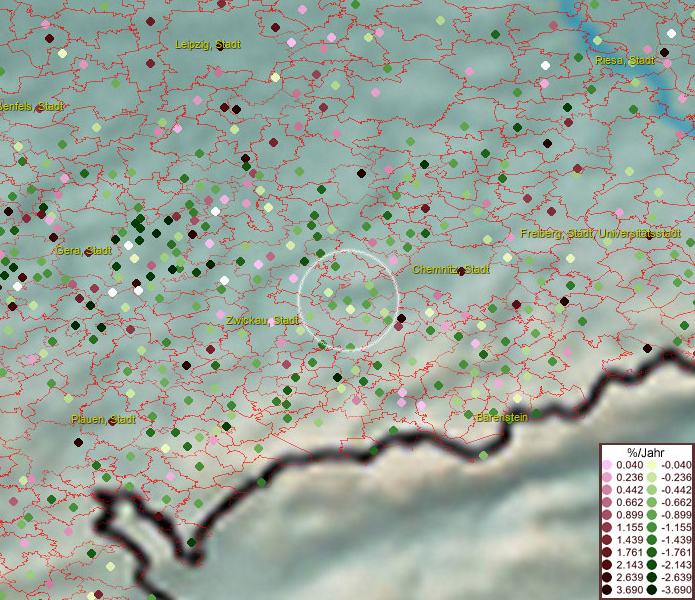Image resolution: width=695 pixels, height=600 pixels.
Task: Pick the -2.639 legend color swatch
Action: click(x=652, y=577)
